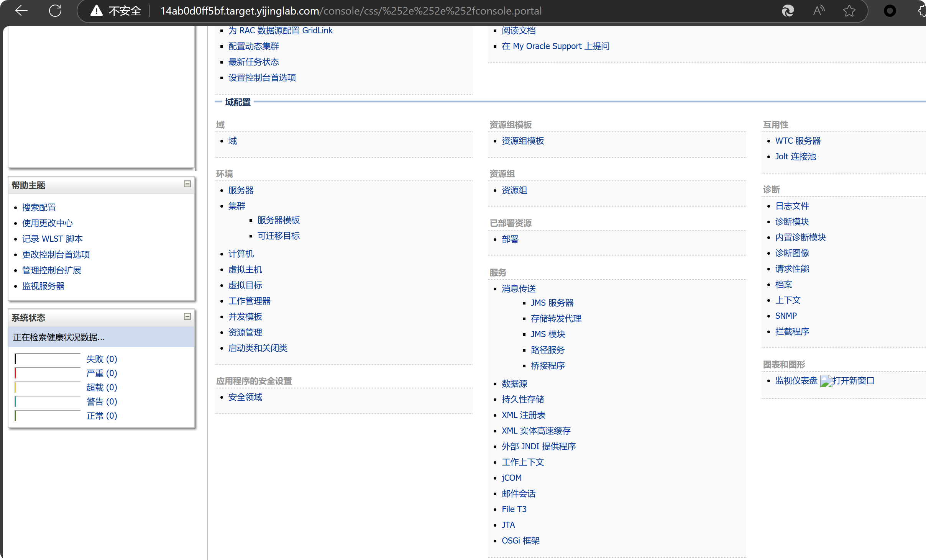This screenshot has width=926, height=560.
Task: Click the 严重 status progress bar
Action: click(48, 373)
